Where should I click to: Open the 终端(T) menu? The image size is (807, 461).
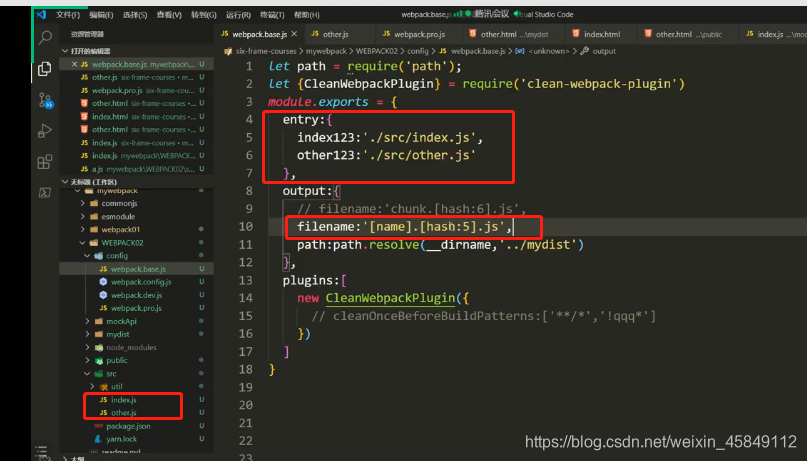pos(272,14)
